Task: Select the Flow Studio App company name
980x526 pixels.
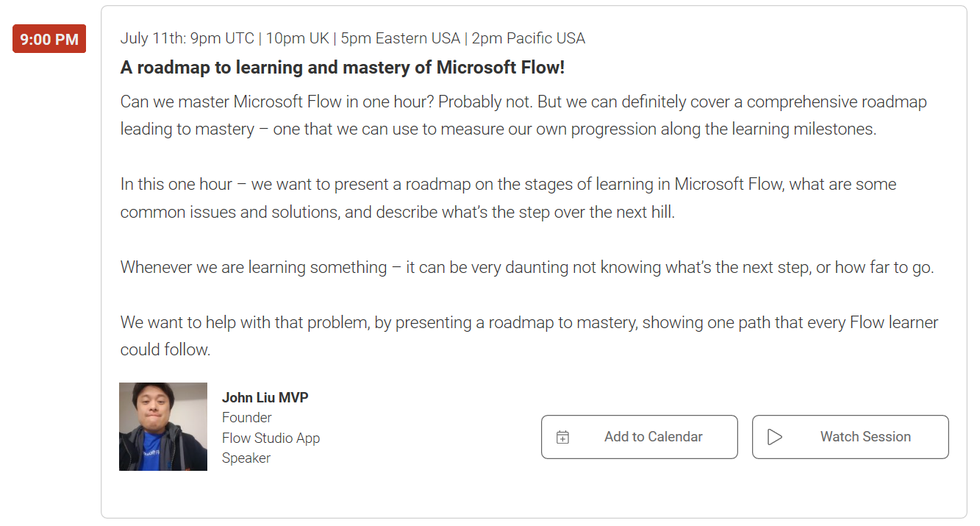Action: pos(271,438)
